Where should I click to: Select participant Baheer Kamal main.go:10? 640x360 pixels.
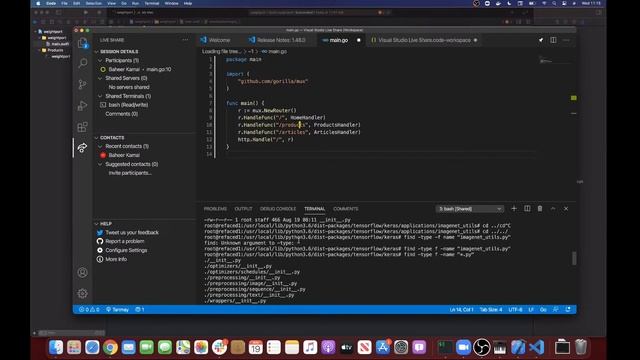140,69
